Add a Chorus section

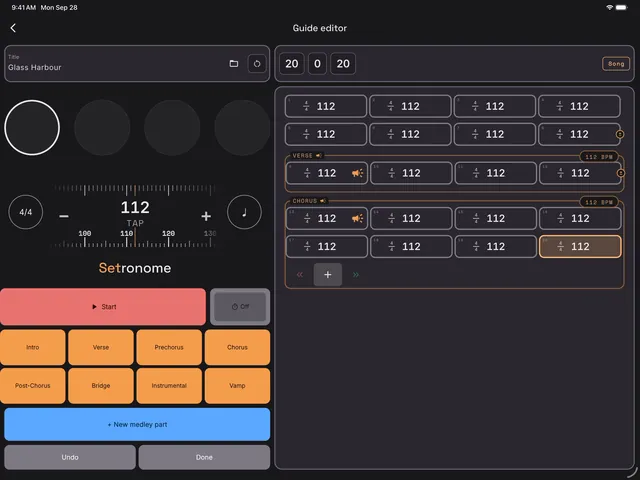click(237, 347)
